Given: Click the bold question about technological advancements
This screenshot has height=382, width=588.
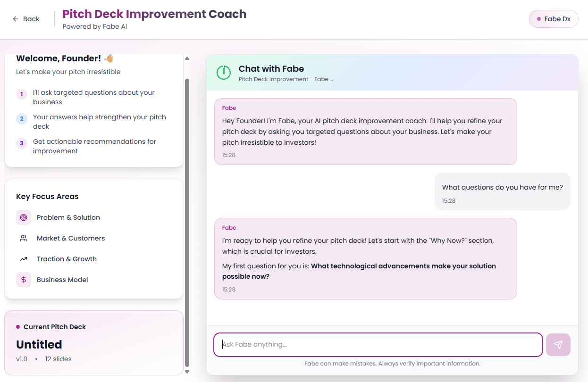Looking at the screenshot, I should (x=359, y=271).
